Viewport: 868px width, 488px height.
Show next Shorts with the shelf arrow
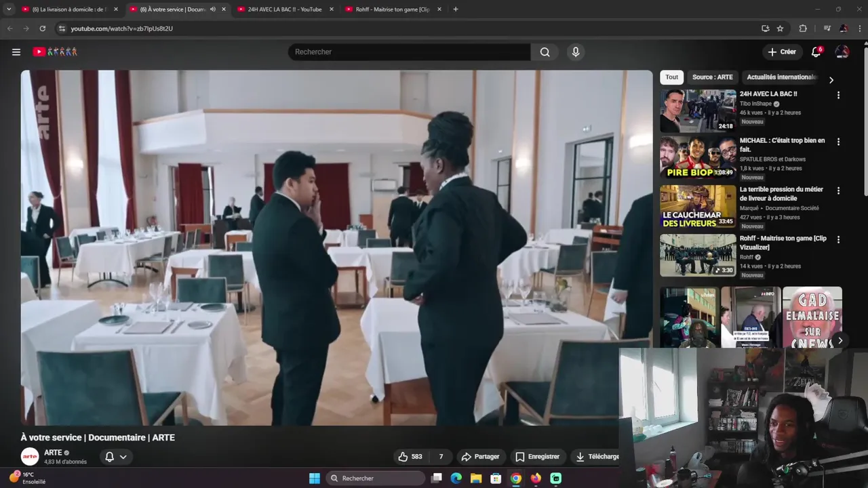click(x=840, y=341)
